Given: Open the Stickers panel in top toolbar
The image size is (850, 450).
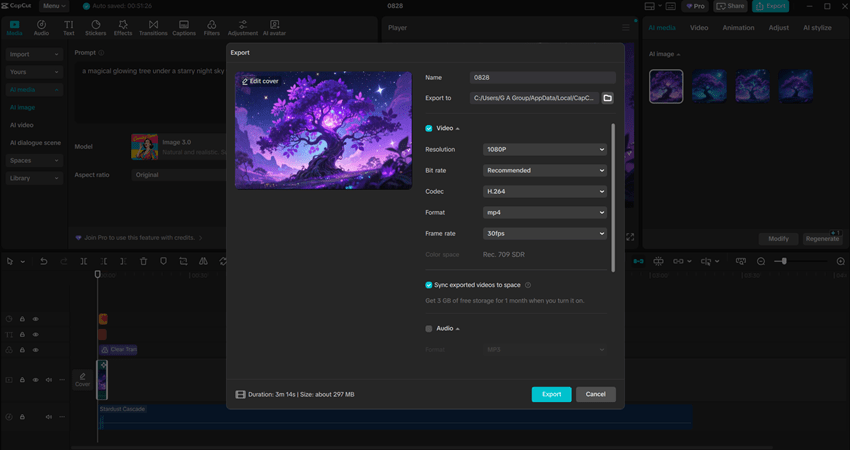Looking at the screenshot, I should 95,27.
